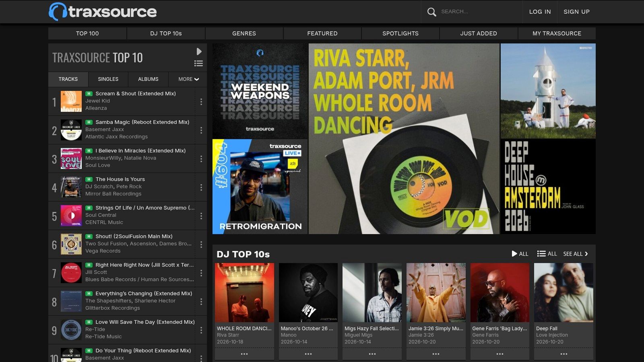The height and width of the screenshot is (362, 644).
Task: Click Love Injection artist name under Deep Fall
Action: (552, 335)
